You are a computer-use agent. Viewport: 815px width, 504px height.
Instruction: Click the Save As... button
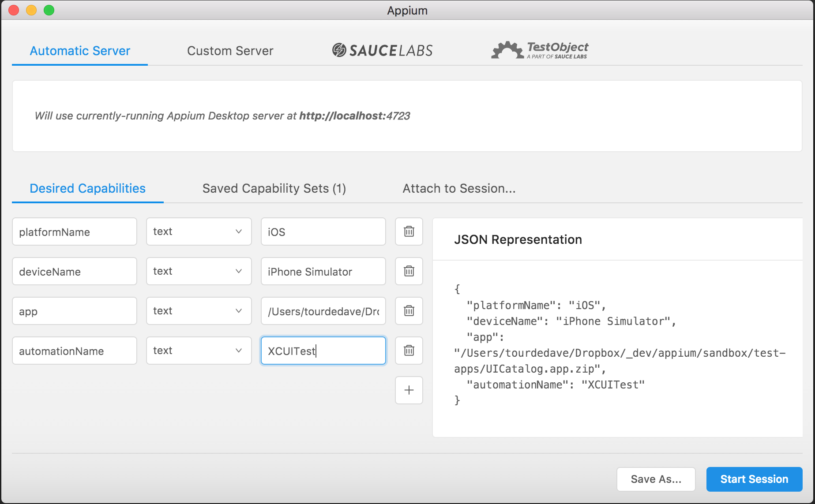coord(656,479)
